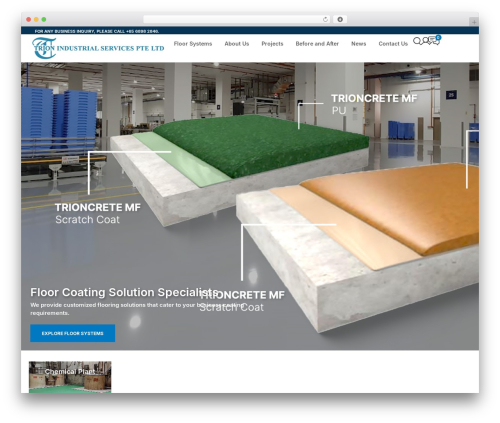
Task: Reload the page with the refresh icon
Action: click(x=325, y=20)
